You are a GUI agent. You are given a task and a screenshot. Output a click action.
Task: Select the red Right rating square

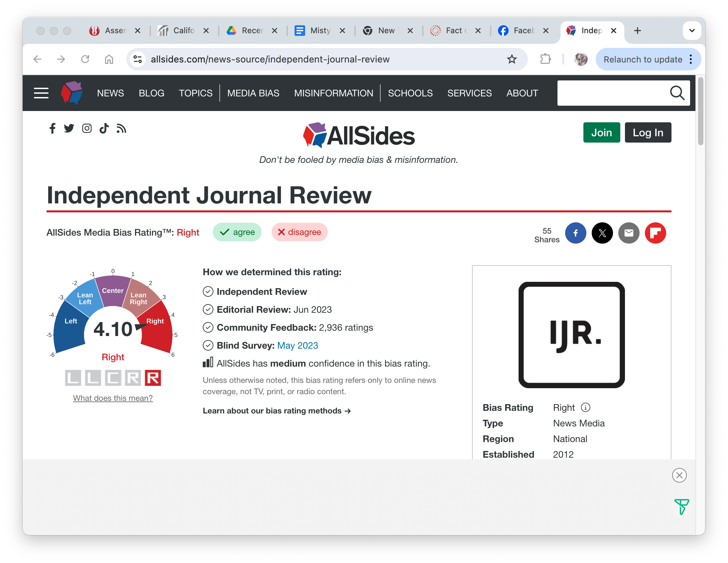click(153, 378)
